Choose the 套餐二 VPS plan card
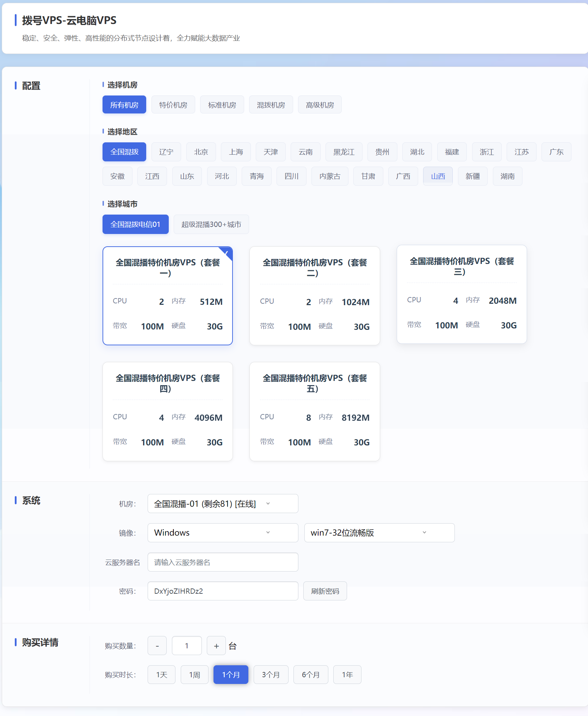This screenshot has height=716, width=588. point(314,296)
